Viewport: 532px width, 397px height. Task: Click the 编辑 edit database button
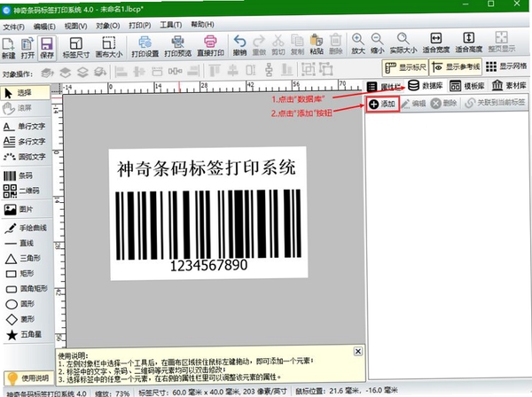(413, 104)
